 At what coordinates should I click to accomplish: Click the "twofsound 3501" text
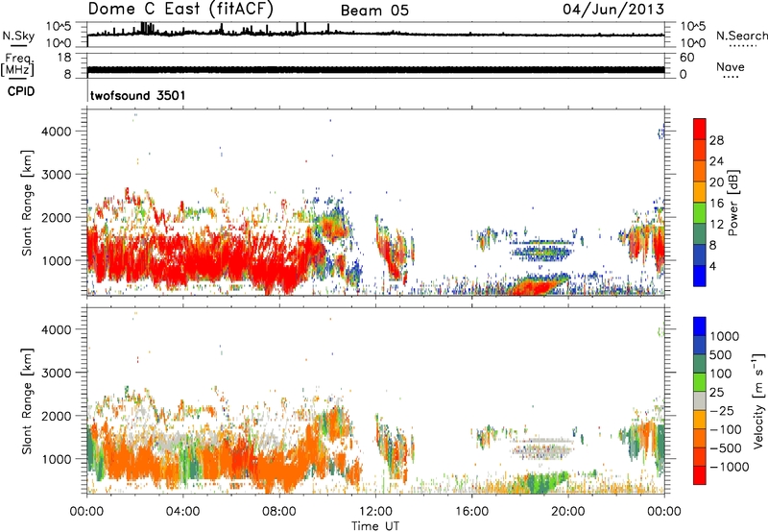pyautogui.click(x=137, y=95)
